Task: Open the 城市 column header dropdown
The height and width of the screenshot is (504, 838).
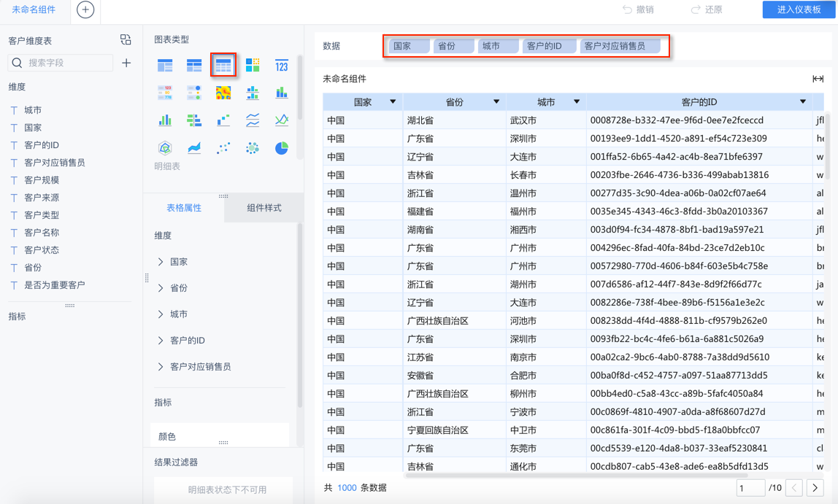Action: point(577,101)
